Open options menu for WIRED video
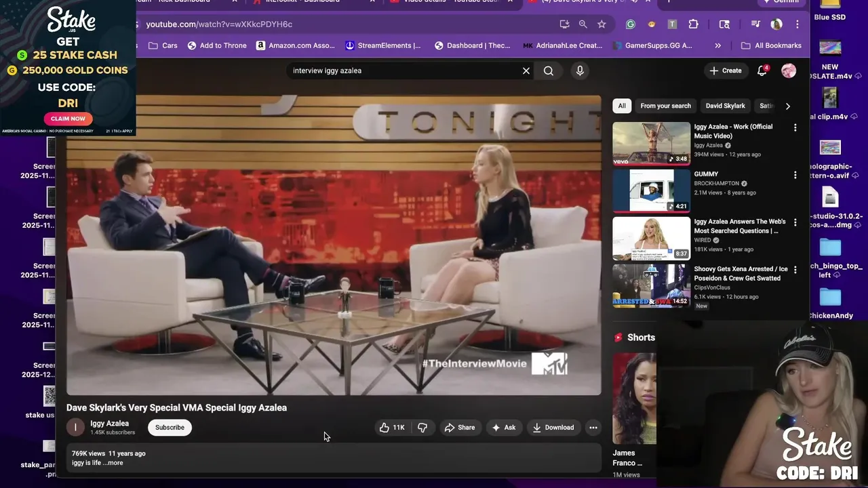Image resolution: width=868 pixels, height=488 pixels. pyautogui.click(x=795, y=222)
